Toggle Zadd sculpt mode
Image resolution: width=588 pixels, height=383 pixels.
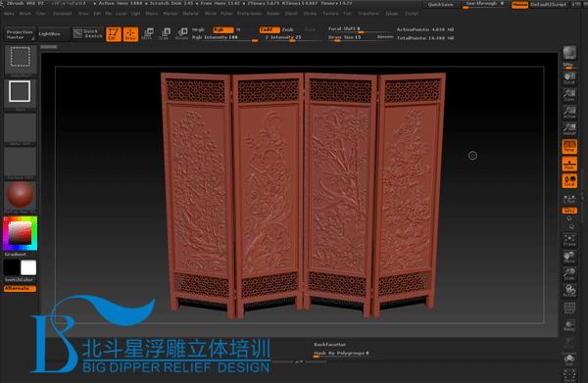tap(269, 29)
